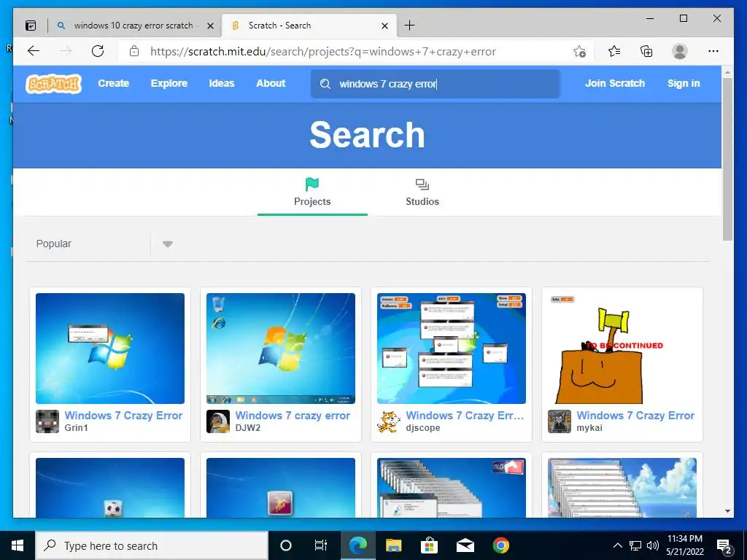Open the Favorites list icon
The width and height of the screenshot is (747, 560).
tap(614, 51)
